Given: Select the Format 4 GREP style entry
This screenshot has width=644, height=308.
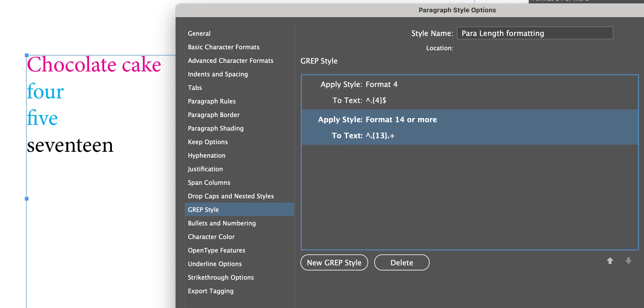Looking at the screenshot, I should 381,84.
